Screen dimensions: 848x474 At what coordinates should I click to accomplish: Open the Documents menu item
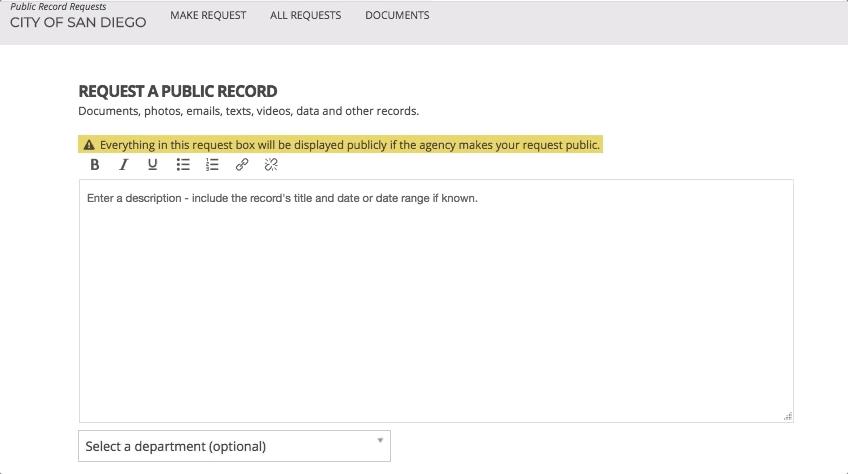[x=397, y=15]
